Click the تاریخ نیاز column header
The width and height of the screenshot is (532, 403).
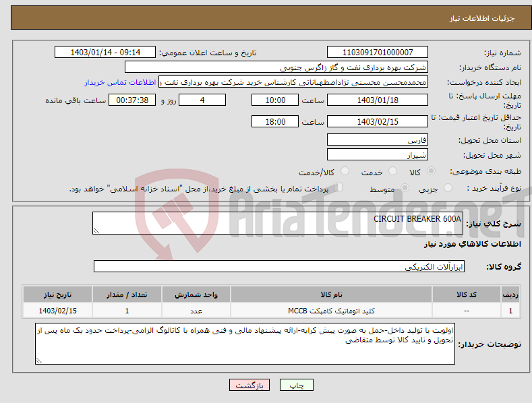pos(58,294)
